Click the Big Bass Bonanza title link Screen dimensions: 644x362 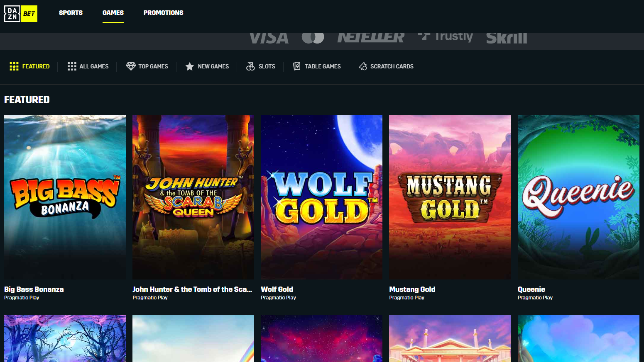click(x=34, y=289)
